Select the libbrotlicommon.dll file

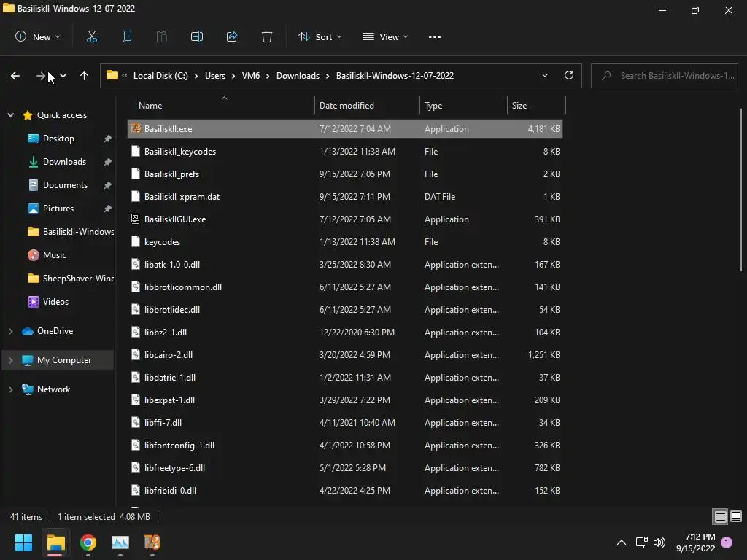point(345,287)
